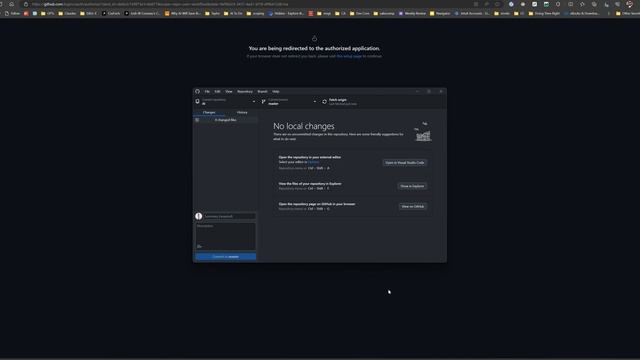
Task: Focus the commit Summary field
Action: [230, 216]
